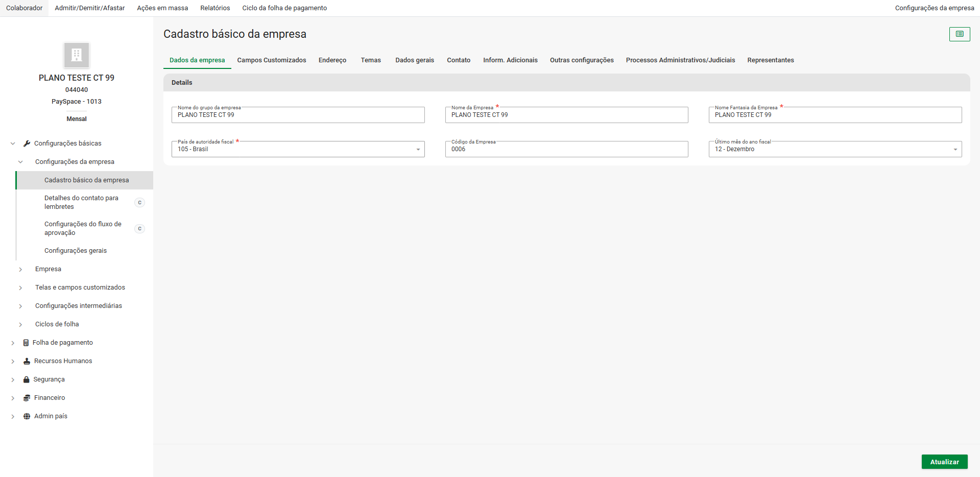Screen dimensions: 980x477
Task: Expand the Empresa tree section
Action: [20, 269]
